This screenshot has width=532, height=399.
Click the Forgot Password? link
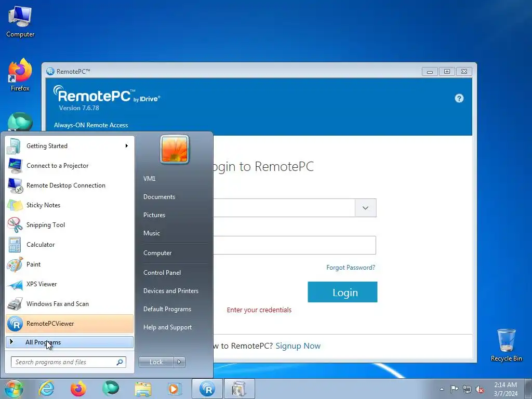(351, 268)
